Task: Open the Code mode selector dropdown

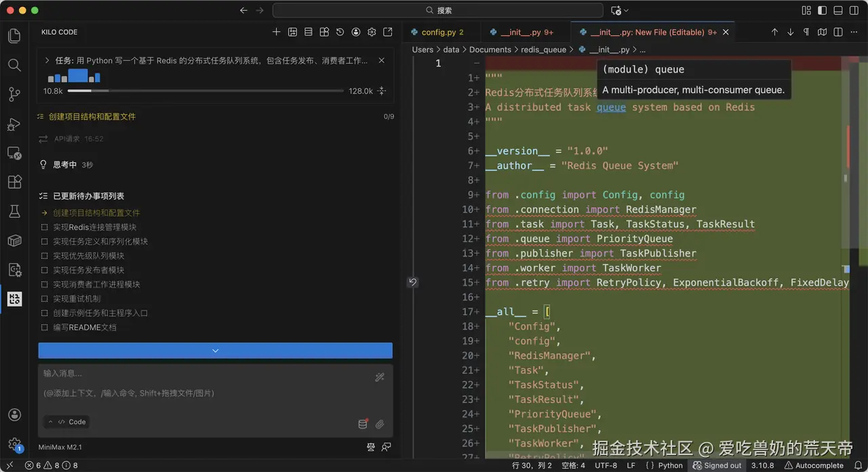Action: pos(67,422)
